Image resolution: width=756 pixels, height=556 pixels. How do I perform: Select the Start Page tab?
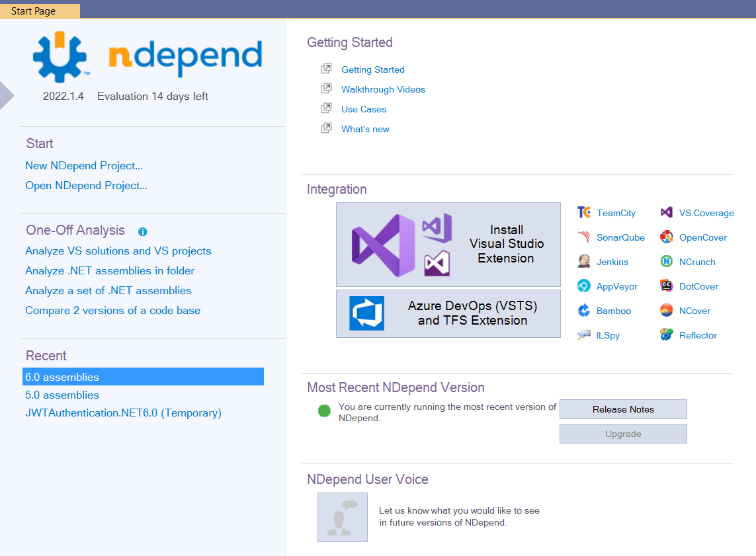point(40,11)
